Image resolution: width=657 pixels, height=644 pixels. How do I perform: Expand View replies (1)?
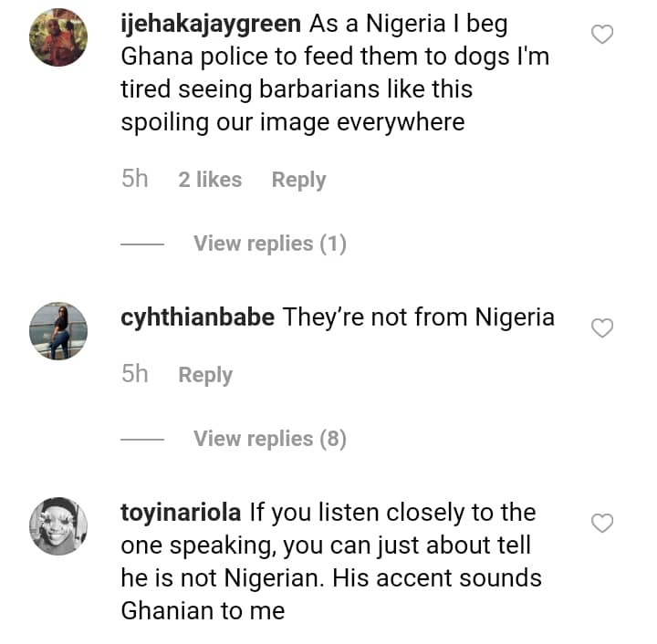pyautogui.click(x=269, y=244)
